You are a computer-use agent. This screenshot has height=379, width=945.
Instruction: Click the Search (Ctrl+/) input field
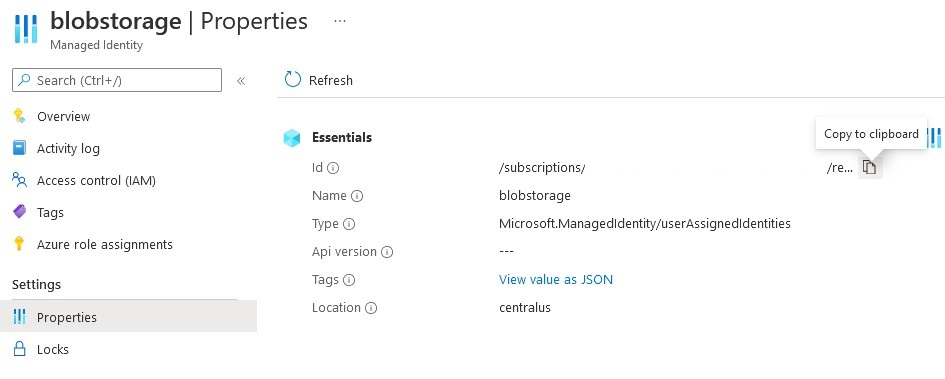117,80
